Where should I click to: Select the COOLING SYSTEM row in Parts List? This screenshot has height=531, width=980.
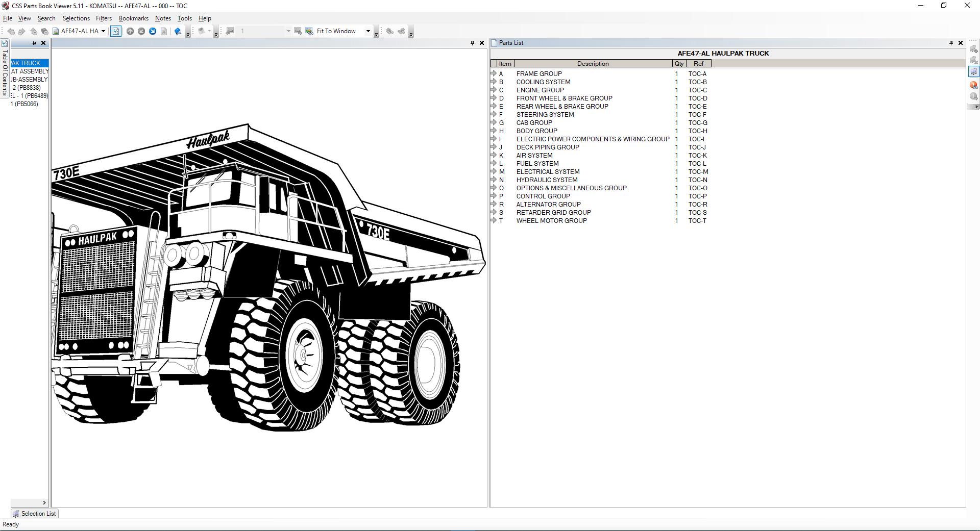[x=543, y=82]
